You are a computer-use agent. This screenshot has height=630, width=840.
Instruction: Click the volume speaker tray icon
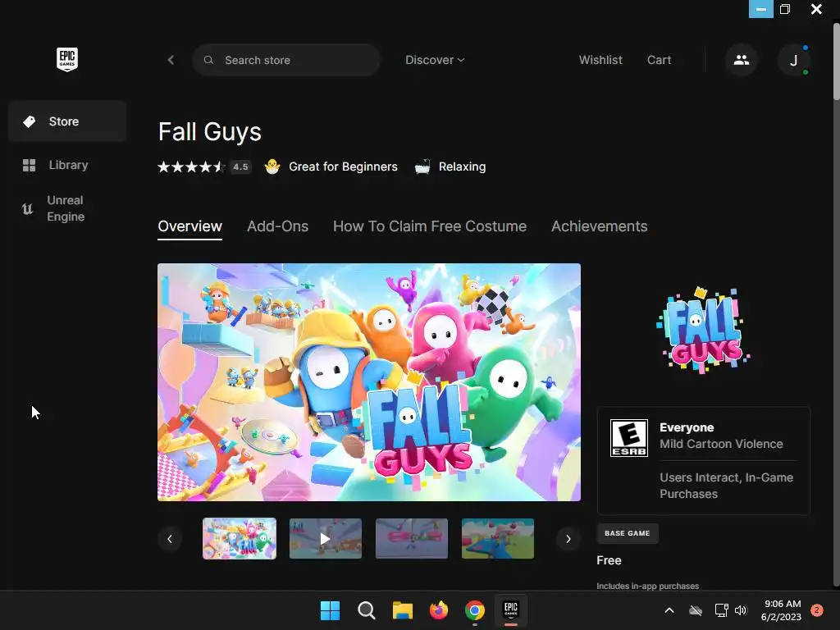pos(741,610)
